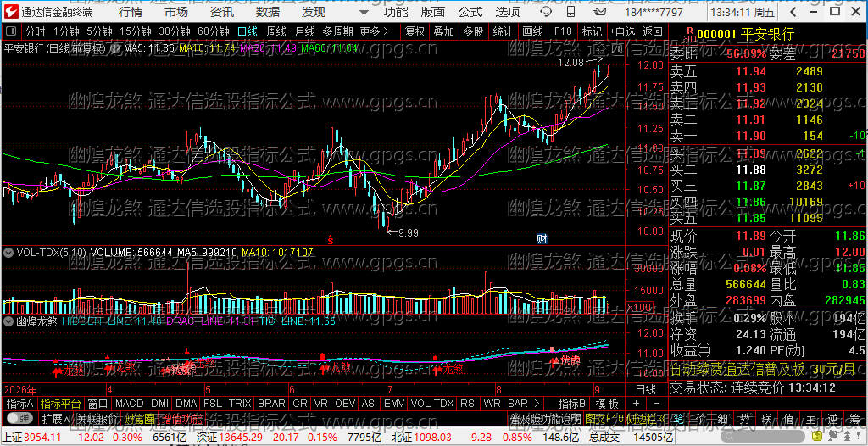This screenshot has width=868, height=446.
Task: Click the F10 button in toolbar
Action: coord(563,31)
